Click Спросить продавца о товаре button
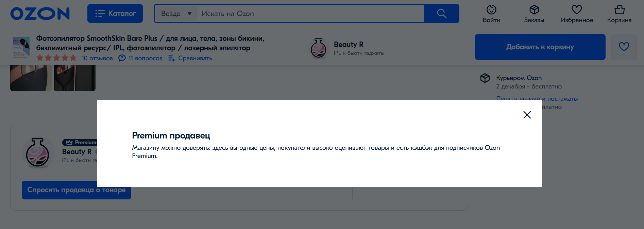Image resolution: width=644 pixels, height=229 pixels. click(x=77, y=190)
